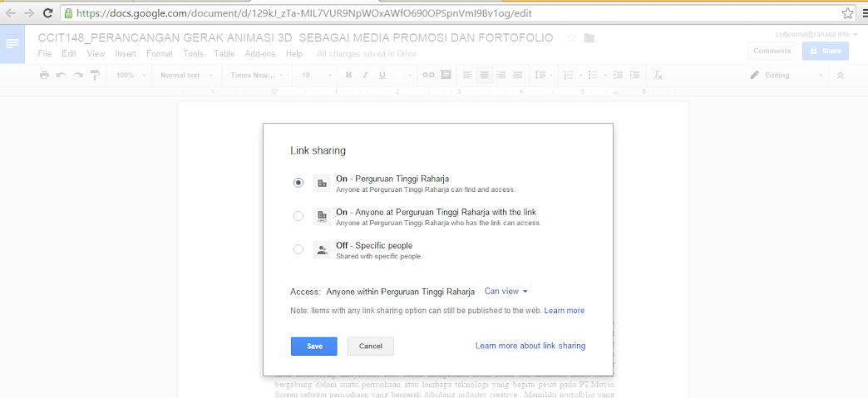Click the Print icon in toolbar
This screenshot has height=398, width=868.
pos(44,76)
